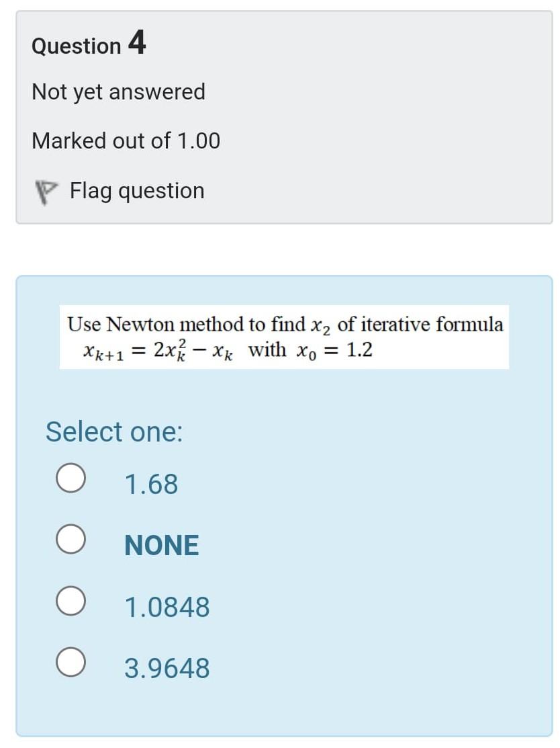Select the radio button for 1.68
560x748 pixels.
tap(71, 479)
